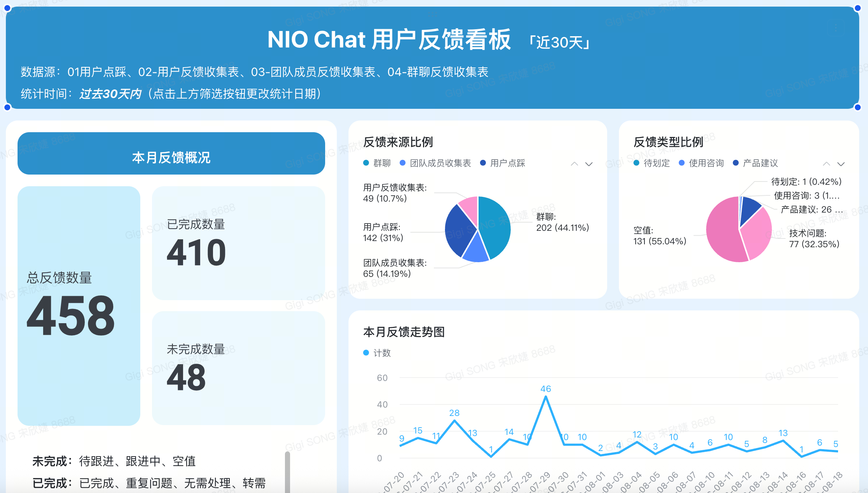Click the 本月反馈走势图 chart title
Screen dimensions: 868x493
[x=404, y=332]
